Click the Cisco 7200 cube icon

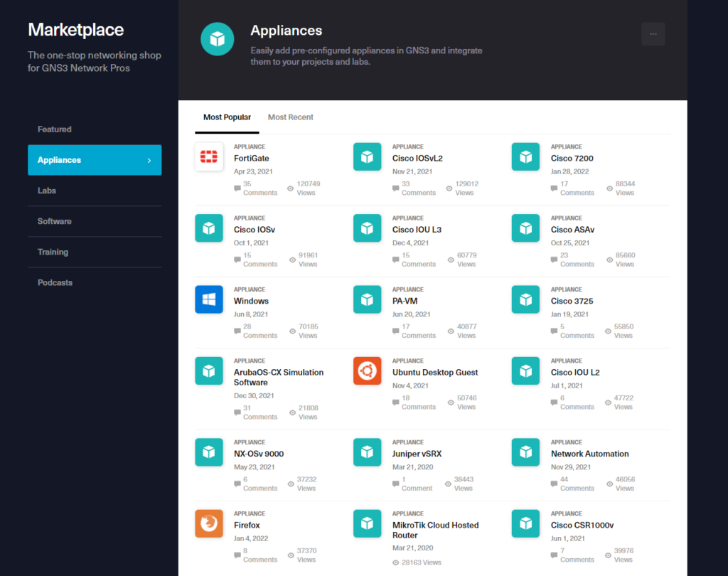click(x=525, y=156)
